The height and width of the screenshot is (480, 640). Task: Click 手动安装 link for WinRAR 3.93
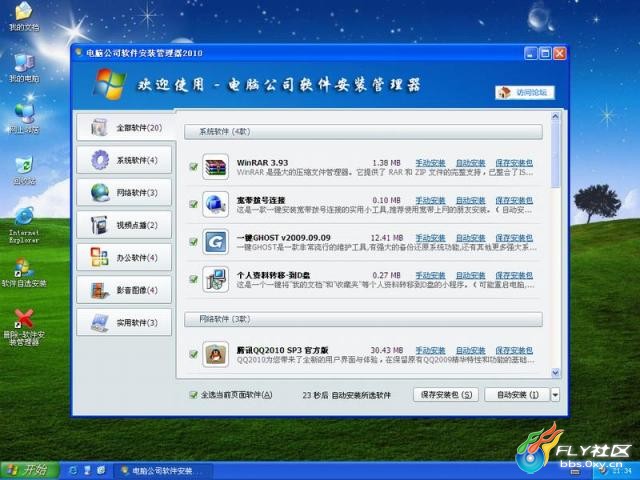pyautogui.click(x=430, y=163)
